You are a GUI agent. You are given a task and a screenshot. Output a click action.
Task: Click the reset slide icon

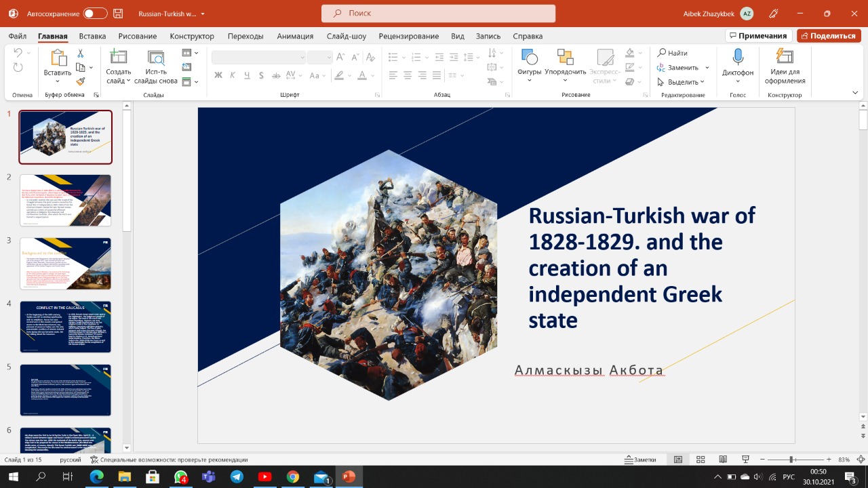tap(187, 67)
